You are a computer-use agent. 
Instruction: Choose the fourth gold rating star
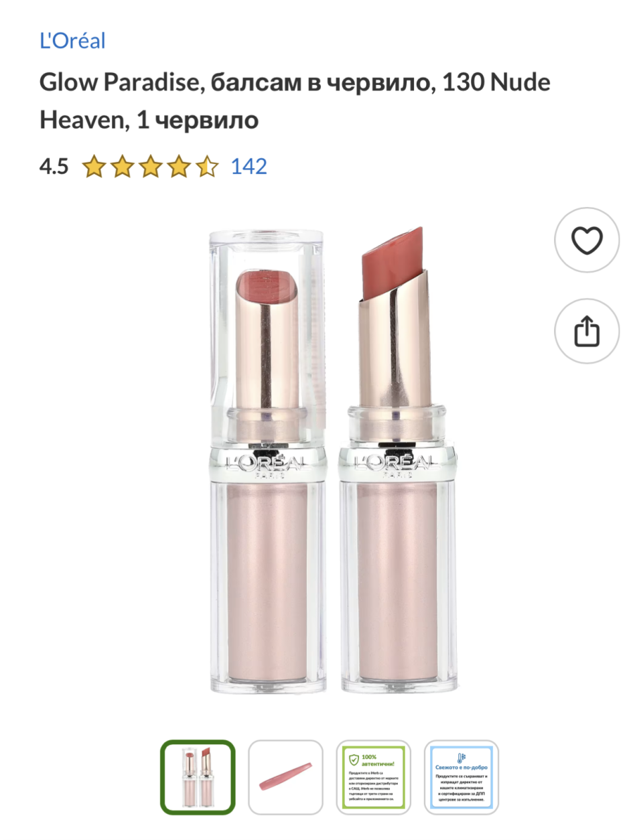tap(179, 166)
